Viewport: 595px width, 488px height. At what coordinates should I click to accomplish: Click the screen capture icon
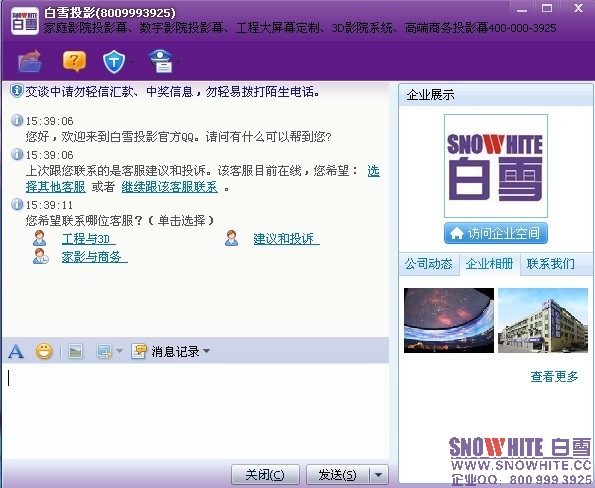coord(104,351)
